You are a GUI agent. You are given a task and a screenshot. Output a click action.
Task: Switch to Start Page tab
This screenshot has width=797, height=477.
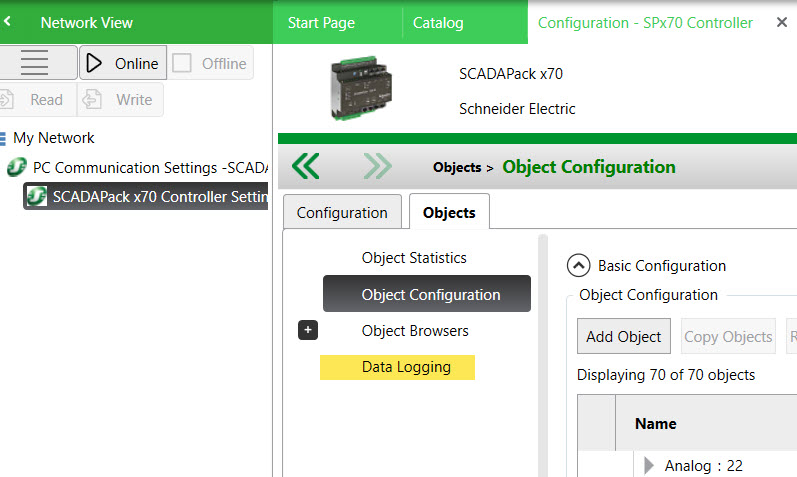[321, 22]
